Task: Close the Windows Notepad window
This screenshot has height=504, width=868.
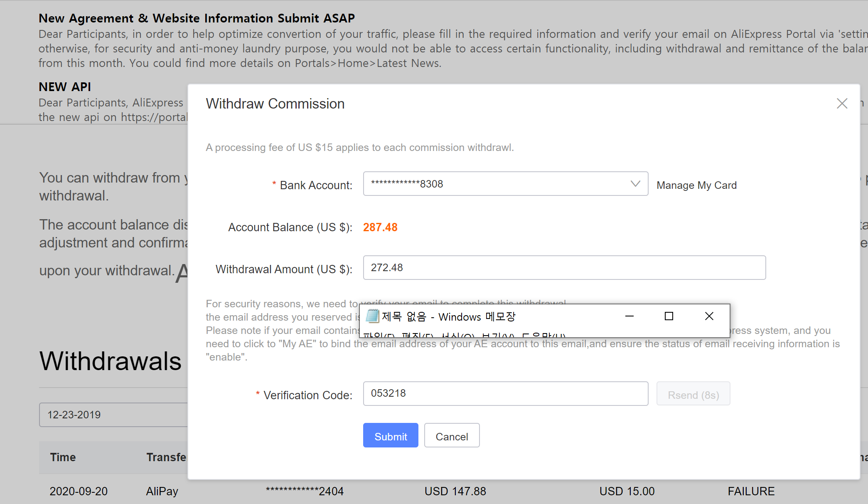Action: (709, 316)
